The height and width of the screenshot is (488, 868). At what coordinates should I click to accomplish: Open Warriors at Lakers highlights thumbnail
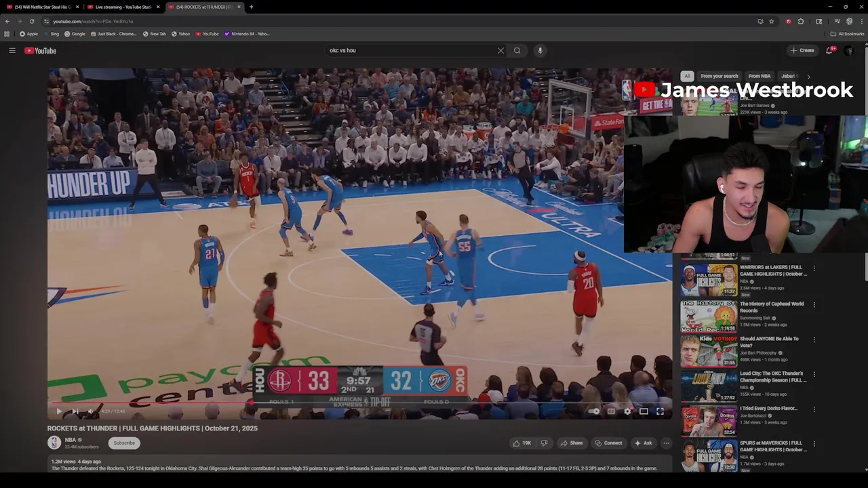(709, 279)
